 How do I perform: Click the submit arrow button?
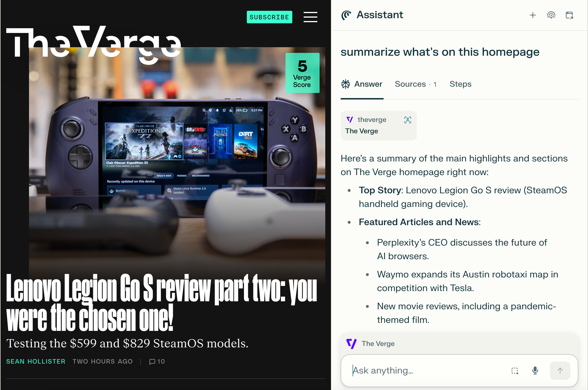click(560, 370)
